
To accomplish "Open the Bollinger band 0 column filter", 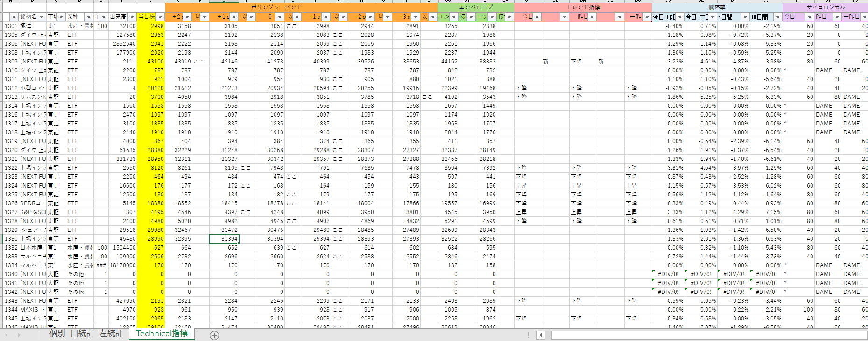I will pyautogui.click(x=280, y=17).
